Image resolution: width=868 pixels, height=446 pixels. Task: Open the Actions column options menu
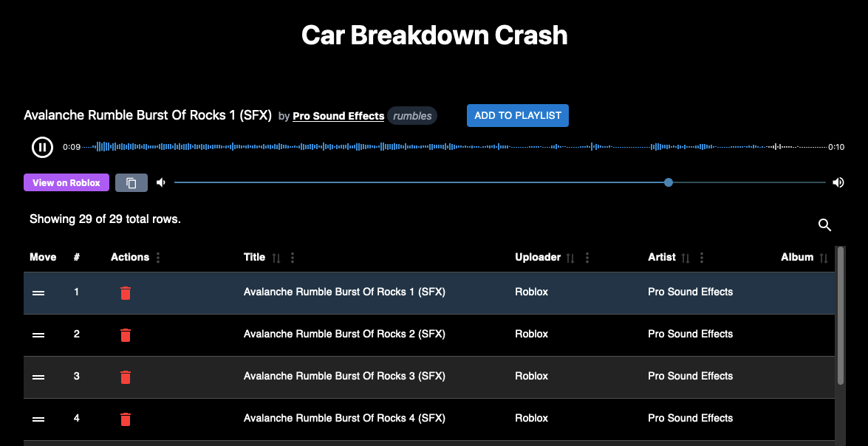pos(160,257)
